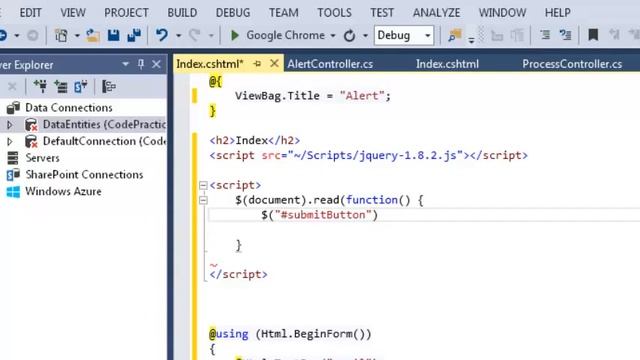Collapse the script block outline

pyautogui.click(x=203, y=185)
